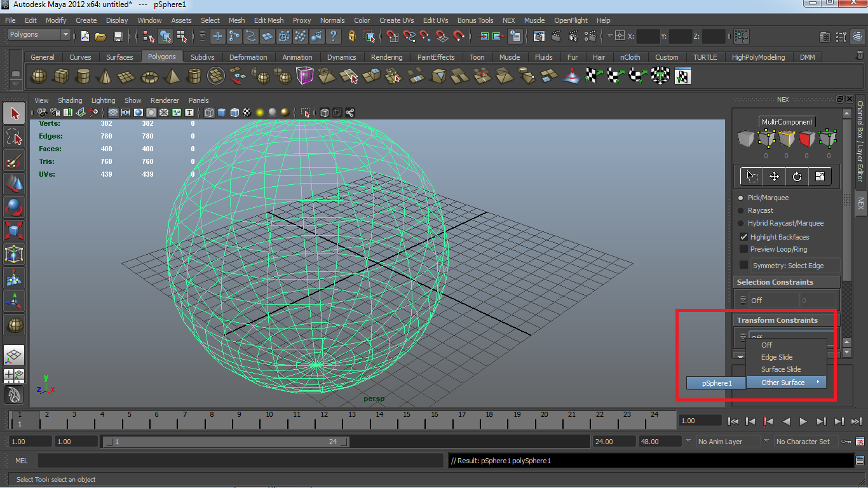Click the MEL command input field

coord(241,461)
